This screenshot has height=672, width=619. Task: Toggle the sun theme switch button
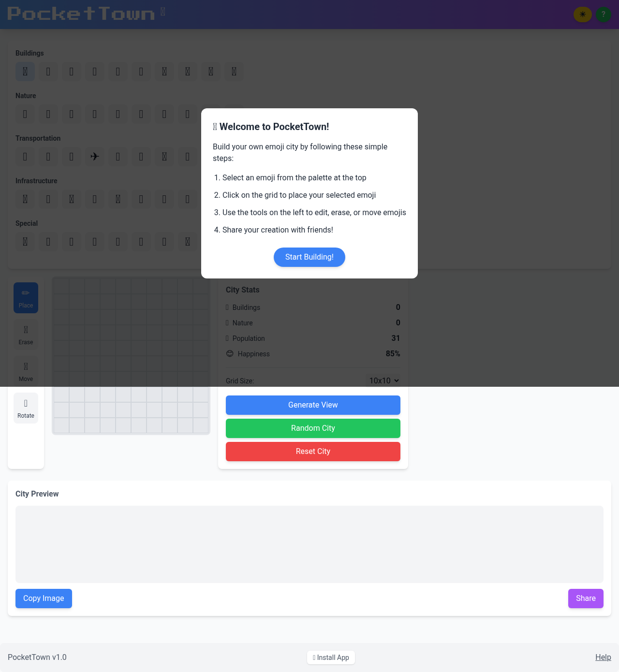click(x=582, y=15)
